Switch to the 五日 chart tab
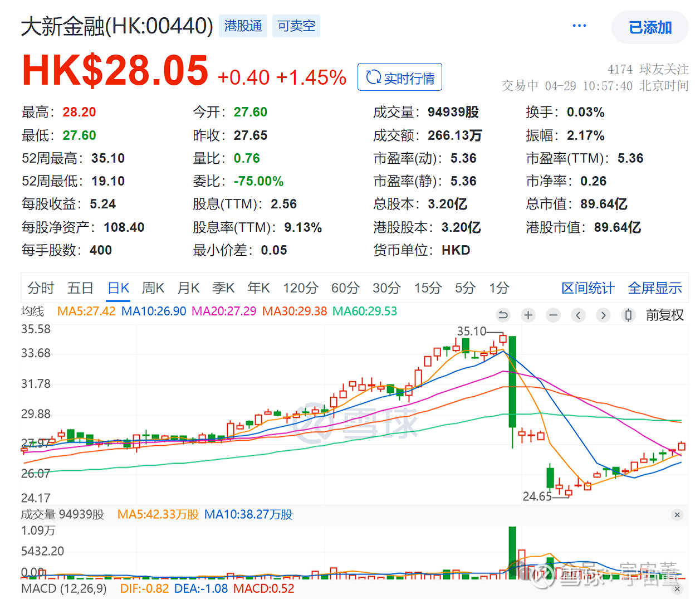This screenshot has width=700, height=599. (x=80, y=288)
